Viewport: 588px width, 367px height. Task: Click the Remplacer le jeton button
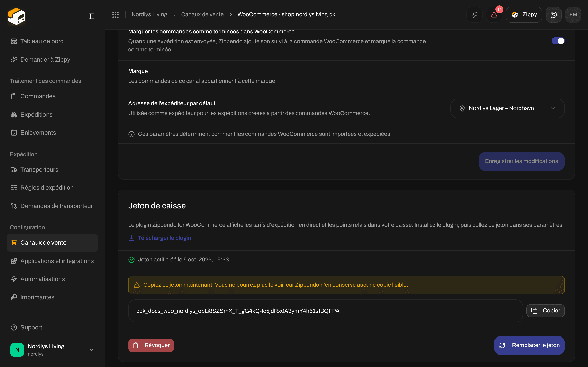click(529, 345)
